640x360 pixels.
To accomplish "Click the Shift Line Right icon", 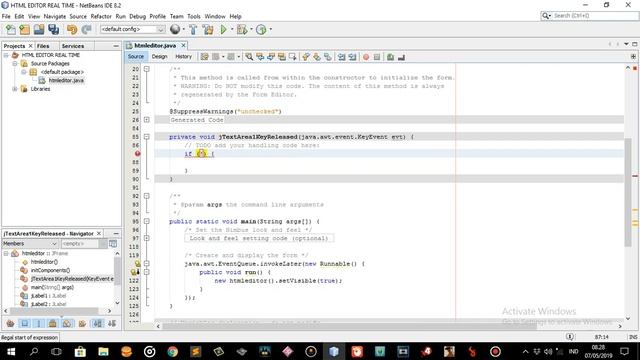I will (353, 57).
